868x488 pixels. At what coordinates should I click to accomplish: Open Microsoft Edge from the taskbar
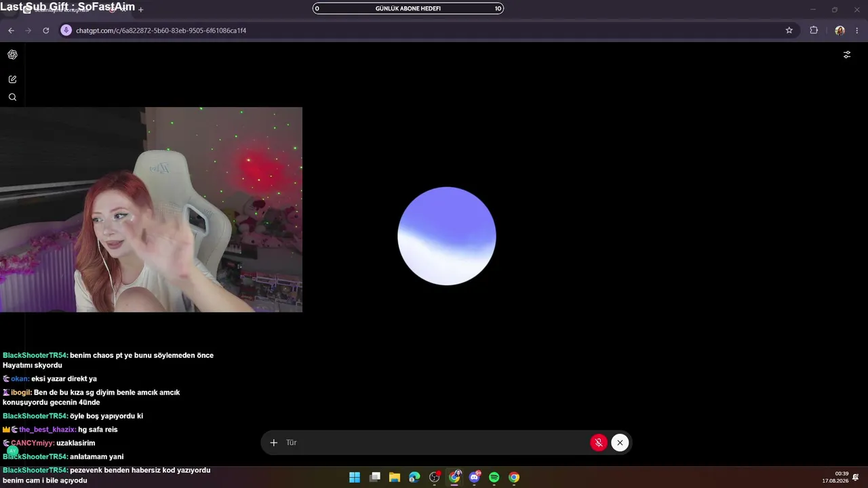pos(414,477)
